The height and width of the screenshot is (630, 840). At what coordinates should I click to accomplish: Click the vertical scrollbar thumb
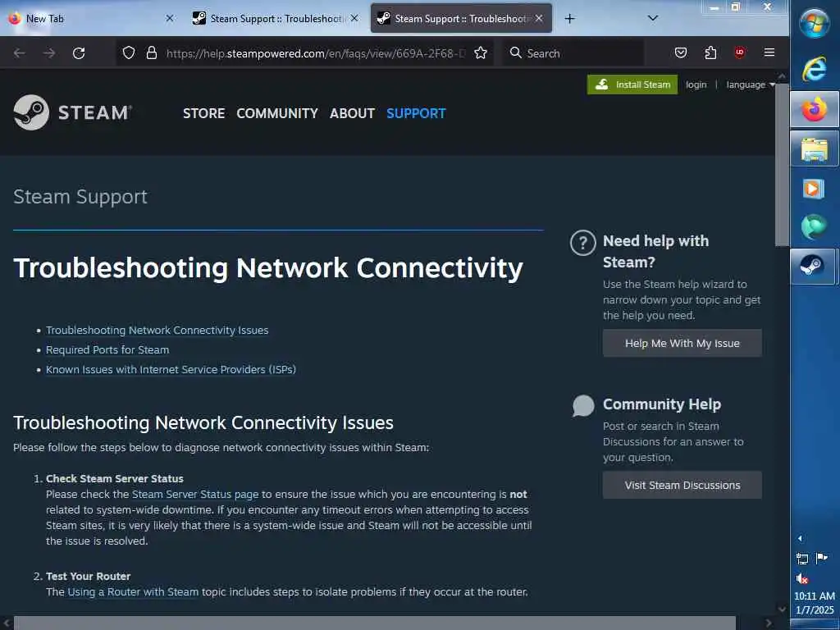782,164
